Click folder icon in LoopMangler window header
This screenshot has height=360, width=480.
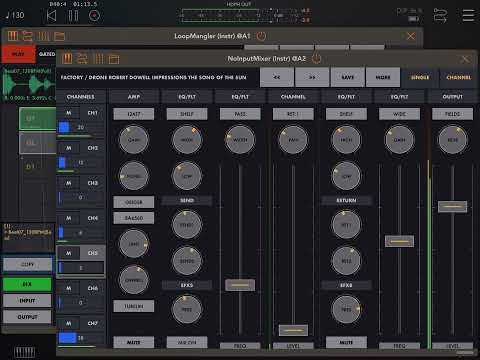[59, 36]
